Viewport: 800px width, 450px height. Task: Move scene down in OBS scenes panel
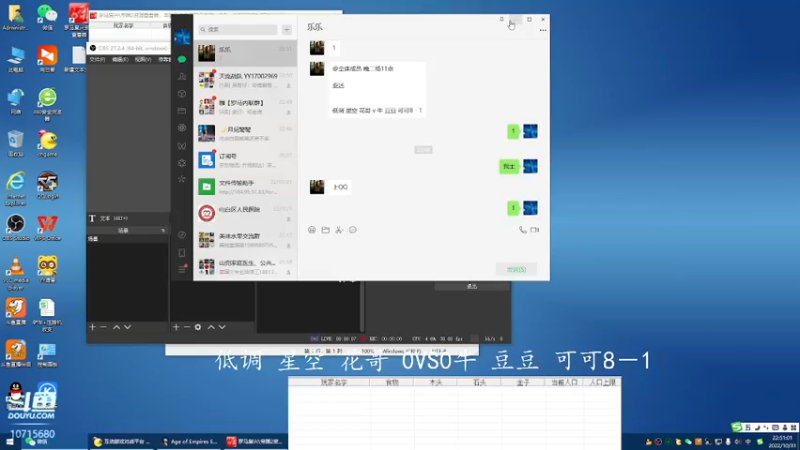point(128,327)
